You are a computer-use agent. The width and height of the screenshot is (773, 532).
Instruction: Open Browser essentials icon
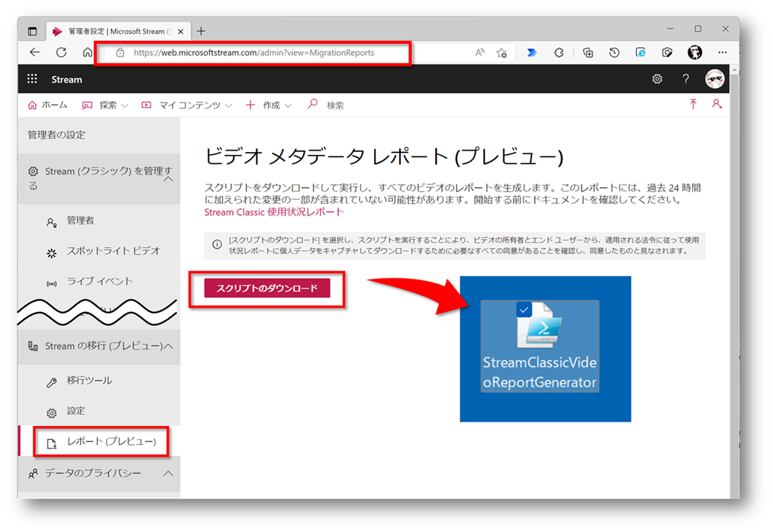(667, 53)
